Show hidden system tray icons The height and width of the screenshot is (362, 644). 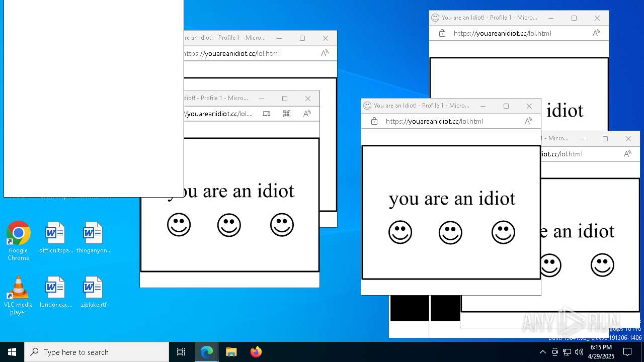[542, 352]
